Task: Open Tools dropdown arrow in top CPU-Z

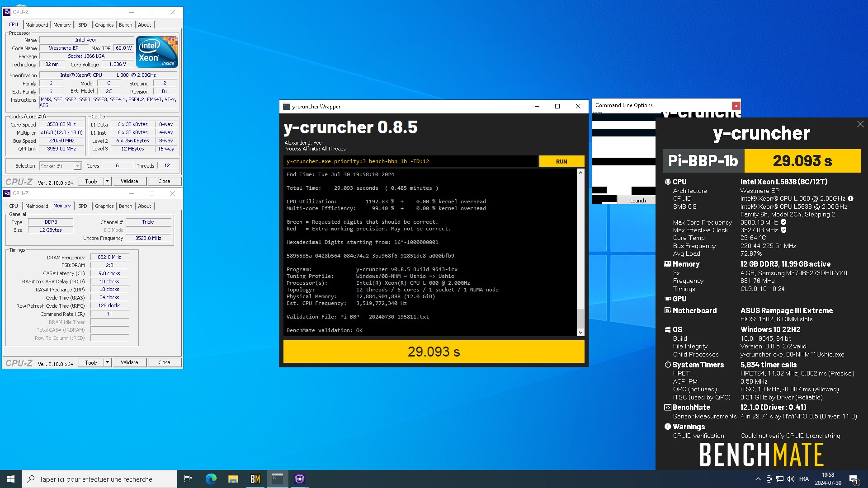Action: point(107,181)
